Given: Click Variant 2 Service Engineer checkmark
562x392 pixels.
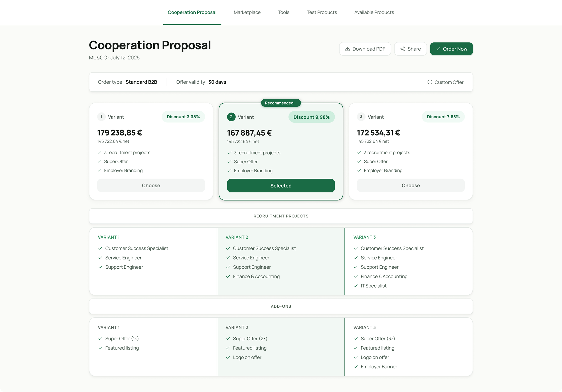Looking at the screenshot, I should pyautogui.click(x=228, y=258).
